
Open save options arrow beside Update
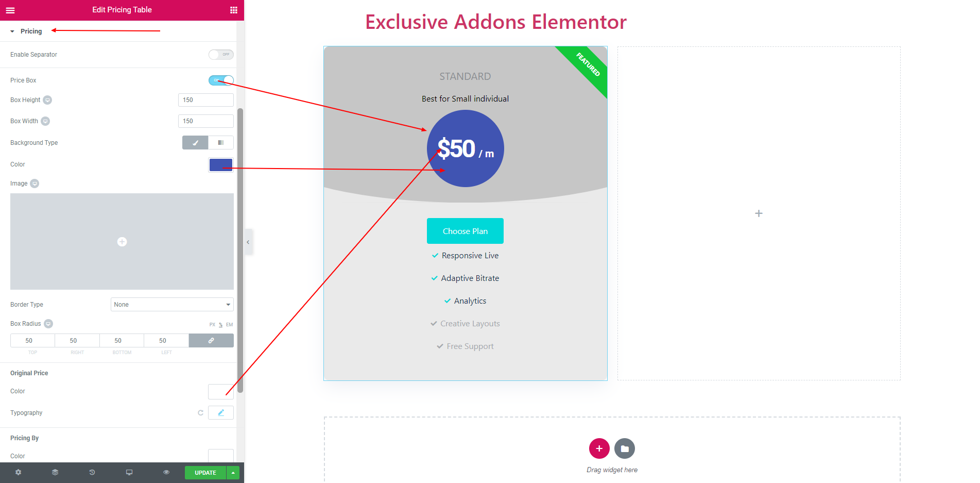tap(233, 473)
